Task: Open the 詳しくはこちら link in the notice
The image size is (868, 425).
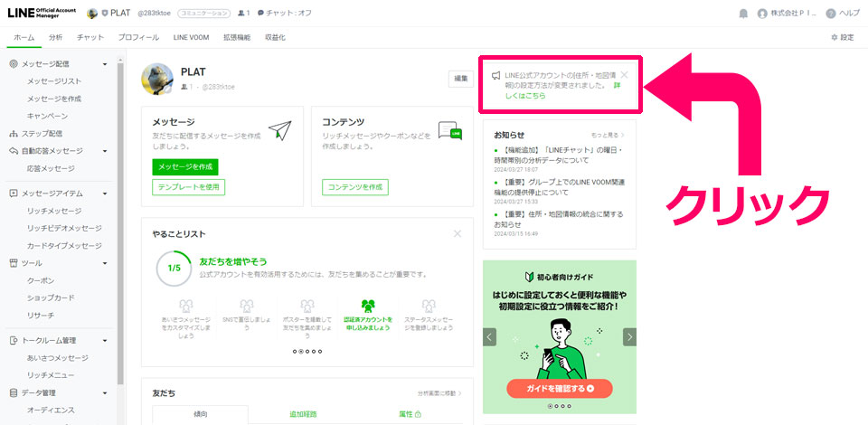Action: [x=563, y=91]
